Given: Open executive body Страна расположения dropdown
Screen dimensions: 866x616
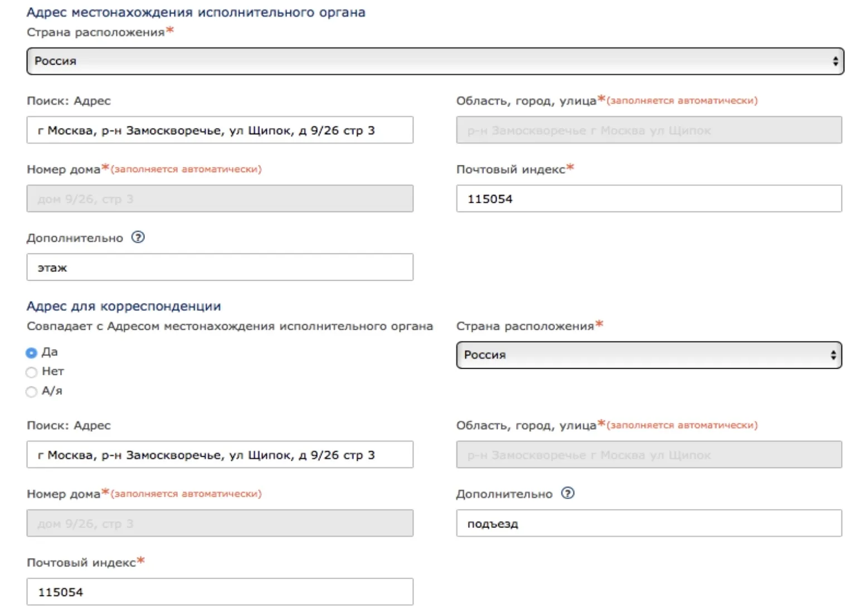Looking at the screenshot, I should coord(435,61).
